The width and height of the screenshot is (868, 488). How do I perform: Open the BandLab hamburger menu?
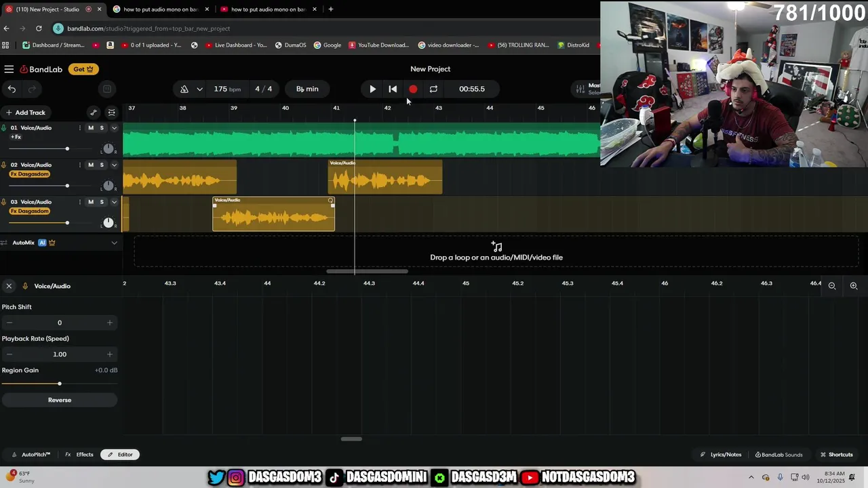click(9, 69)
